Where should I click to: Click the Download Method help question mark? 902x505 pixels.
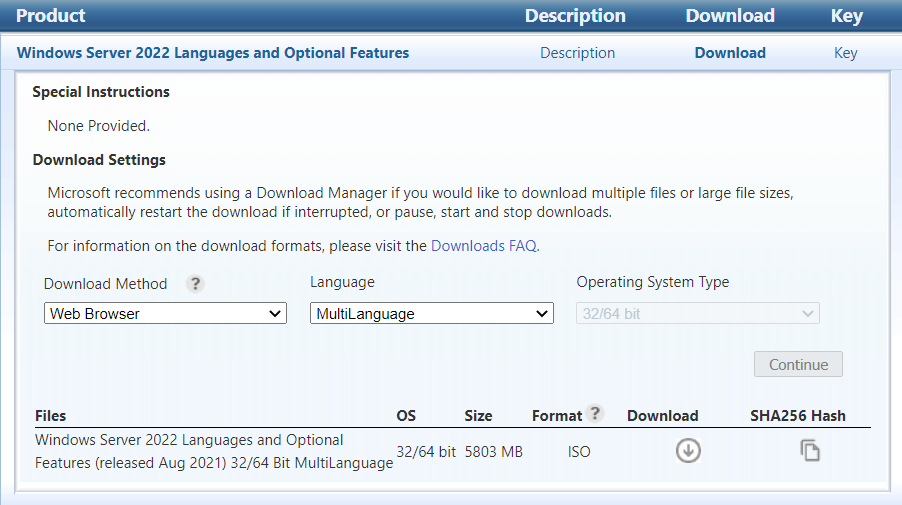point(195,284)
